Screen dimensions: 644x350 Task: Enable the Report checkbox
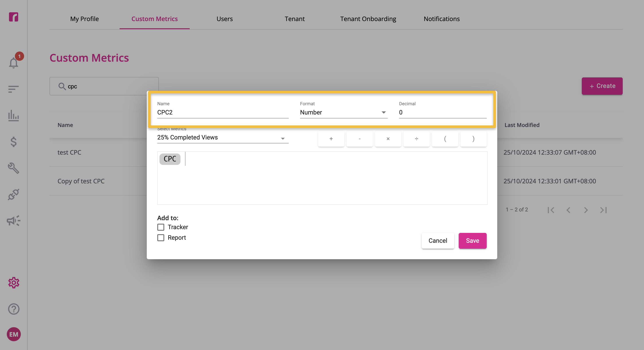pos(161,237)
